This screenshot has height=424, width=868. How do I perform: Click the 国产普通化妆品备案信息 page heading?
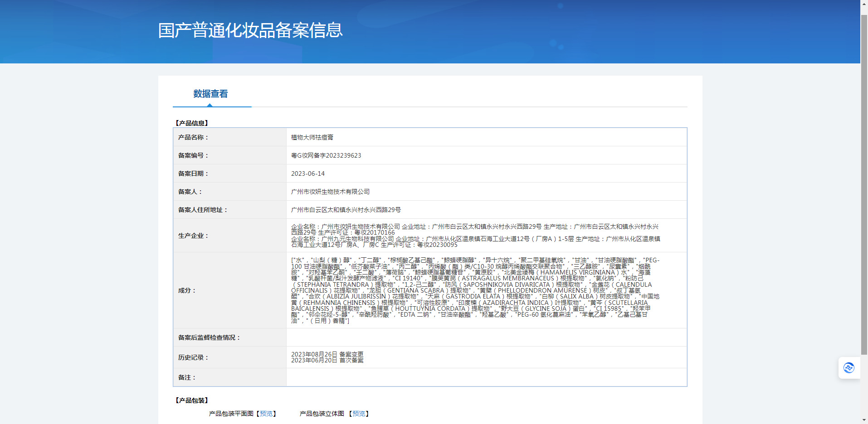coord(250,30)
